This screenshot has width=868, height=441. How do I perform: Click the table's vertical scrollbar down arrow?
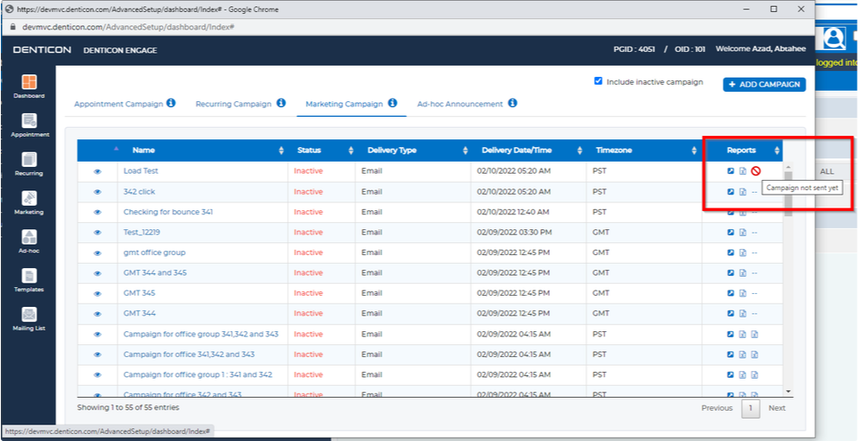(788, 392)
